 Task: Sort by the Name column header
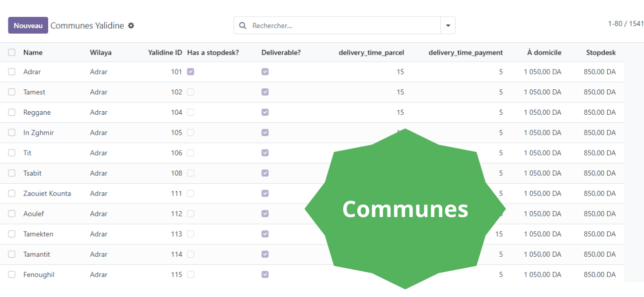coord(33,52)
